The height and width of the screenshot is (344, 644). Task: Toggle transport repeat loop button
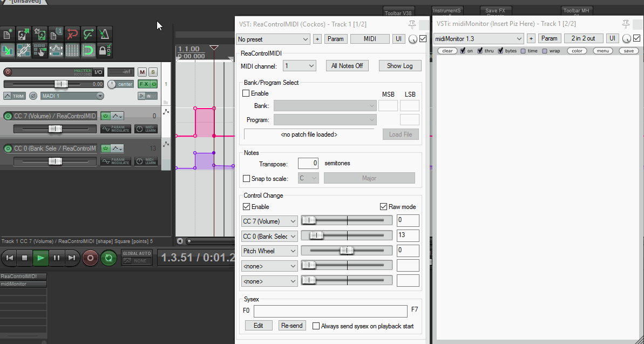[x=109, y=258]
